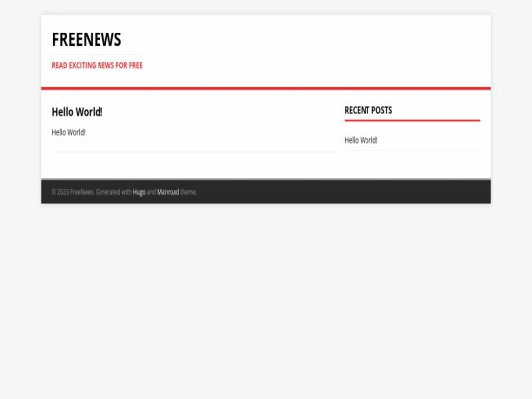The image size is (532, 399).
Task: Click the Recent Posts widget heading
Action: [x=368, y=110]
